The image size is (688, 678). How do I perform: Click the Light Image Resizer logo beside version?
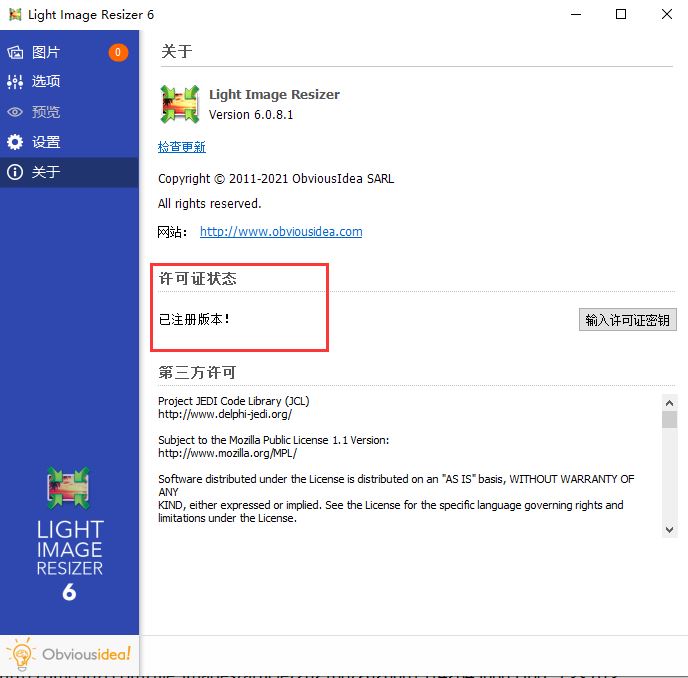click(179, 104)
